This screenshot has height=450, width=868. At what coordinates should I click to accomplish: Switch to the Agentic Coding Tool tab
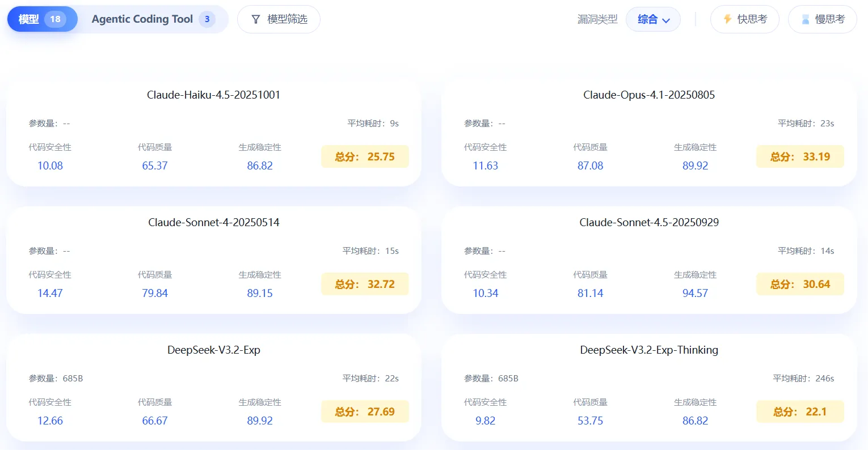142,19
